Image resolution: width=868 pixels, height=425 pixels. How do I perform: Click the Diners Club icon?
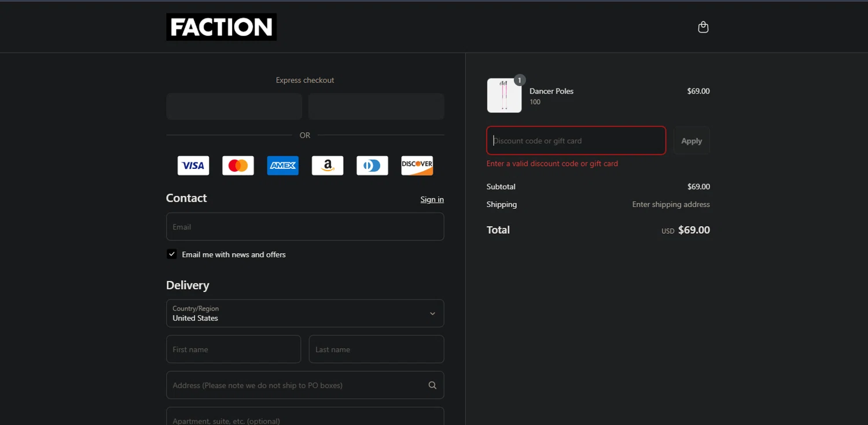(x=372, y=165)
